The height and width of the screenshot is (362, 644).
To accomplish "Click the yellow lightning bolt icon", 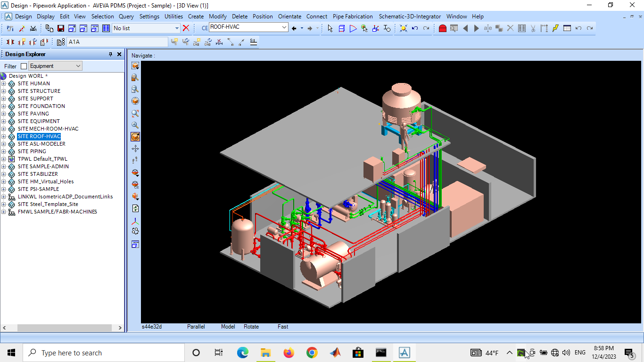I will pos(555,28).
